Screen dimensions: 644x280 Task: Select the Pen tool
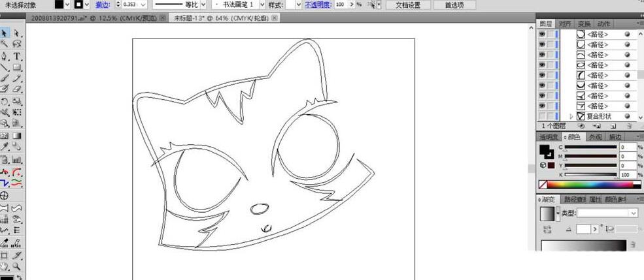(x=5, y=55)
